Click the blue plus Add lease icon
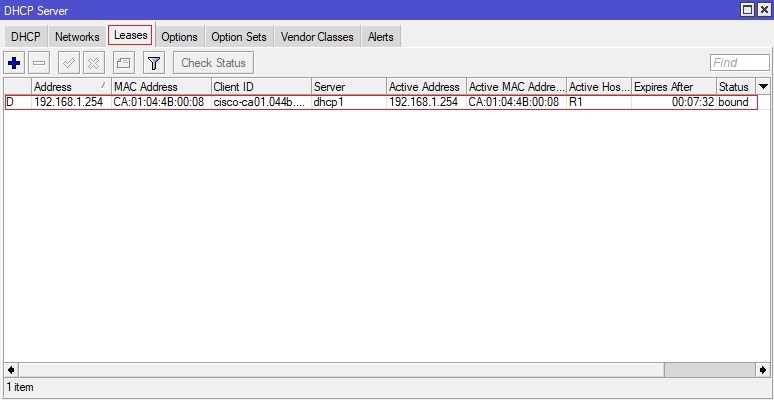The width and height of the screenshot is (774, 400). pos(14,63)
